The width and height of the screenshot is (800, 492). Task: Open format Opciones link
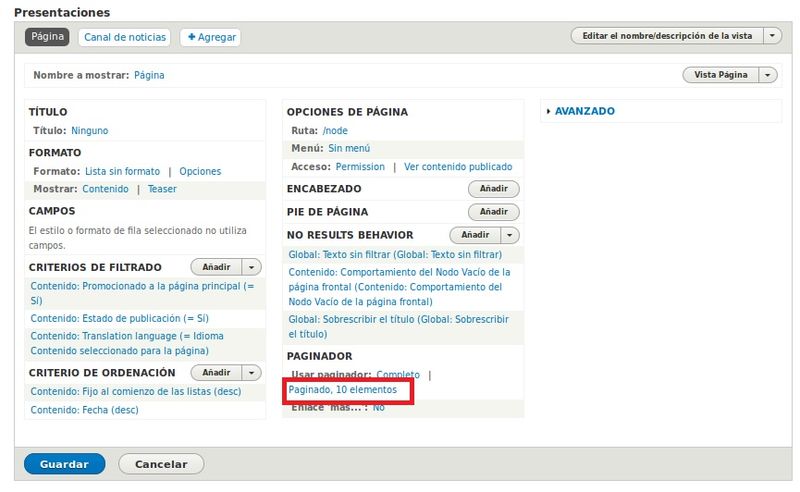click(x=200, y=171)
